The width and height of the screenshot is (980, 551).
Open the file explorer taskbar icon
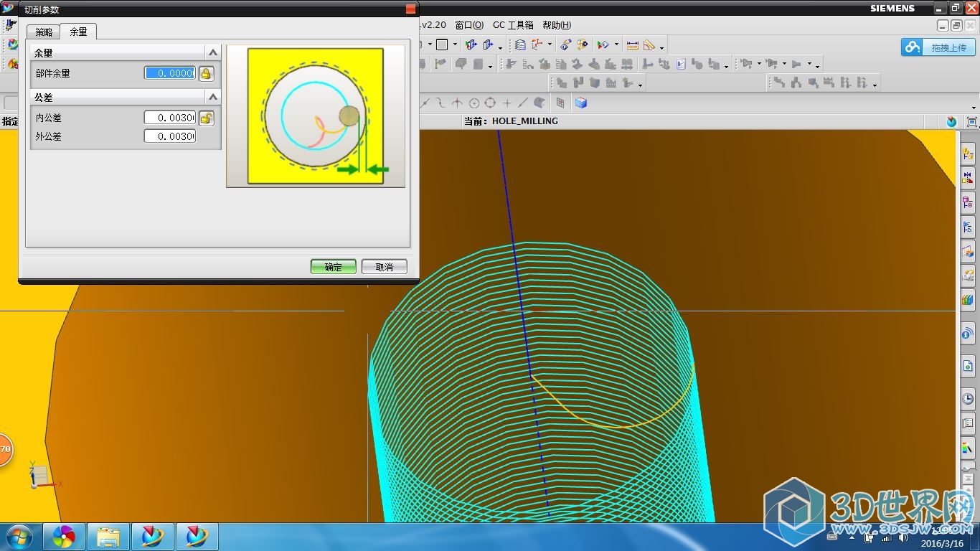108,537
